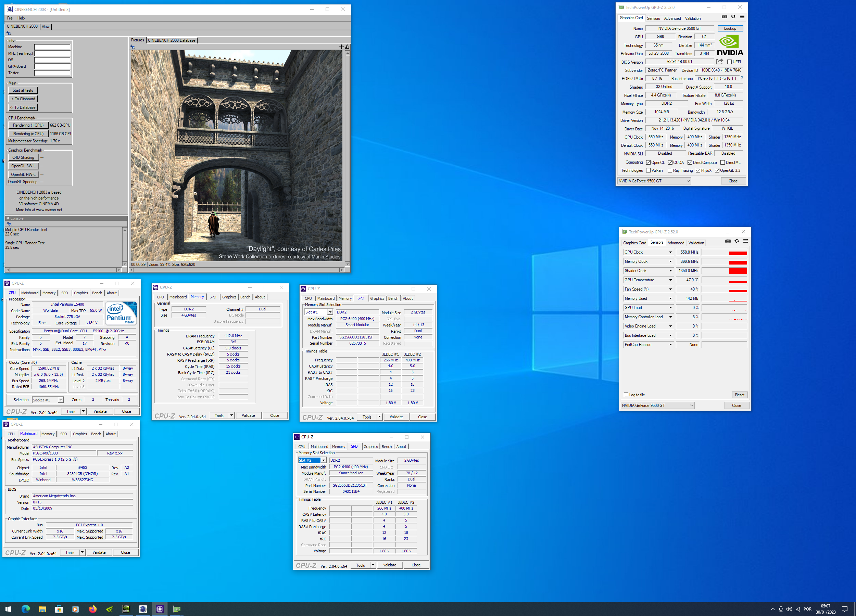Click the CINEBENCH taskbar icon
The image size is (856, 616).
point(143,609)
